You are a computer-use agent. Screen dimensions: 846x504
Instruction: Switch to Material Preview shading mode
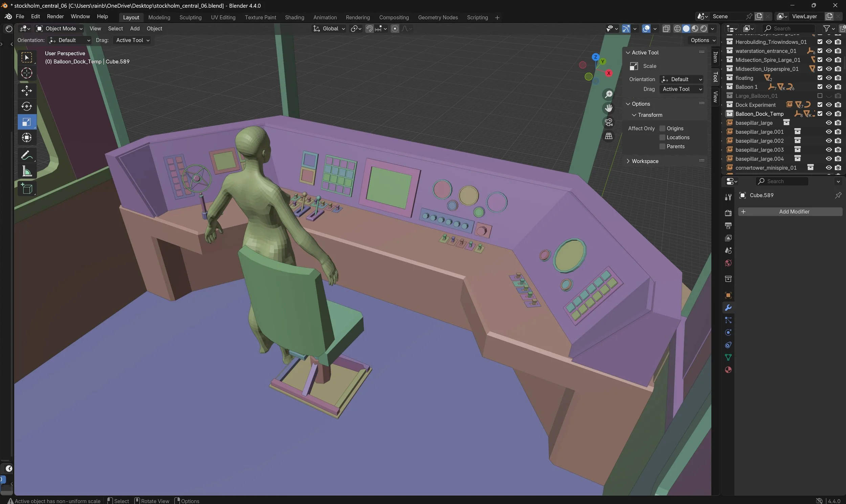point(695,28)
